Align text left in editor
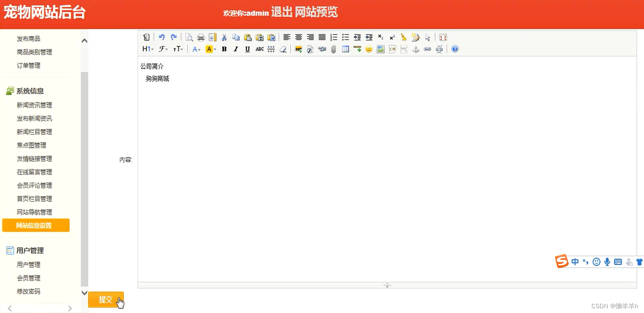The height and width of the screenshot is (313, 644). [287, 37]
